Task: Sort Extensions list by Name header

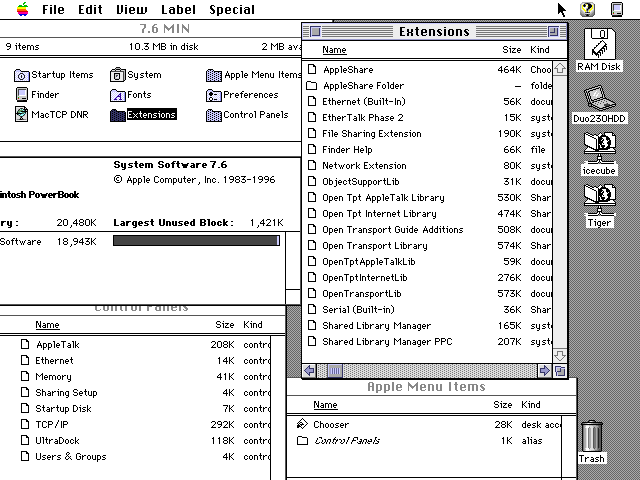Action: click(334, 50)
